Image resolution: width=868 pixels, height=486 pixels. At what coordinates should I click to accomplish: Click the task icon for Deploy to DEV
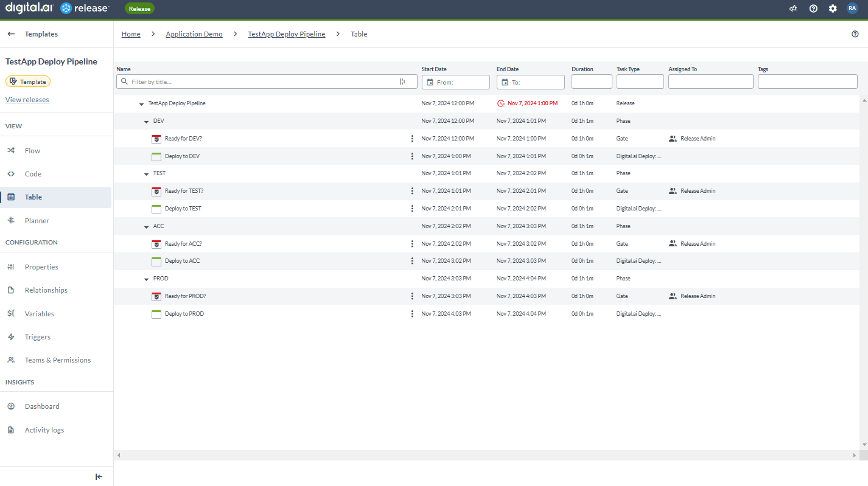[156, 156]
